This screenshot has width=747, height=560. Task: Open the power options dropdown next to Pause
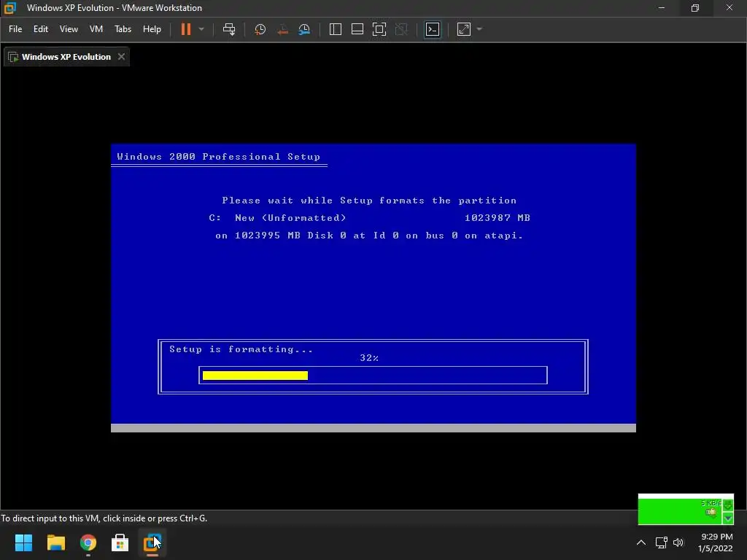[201, 29]
